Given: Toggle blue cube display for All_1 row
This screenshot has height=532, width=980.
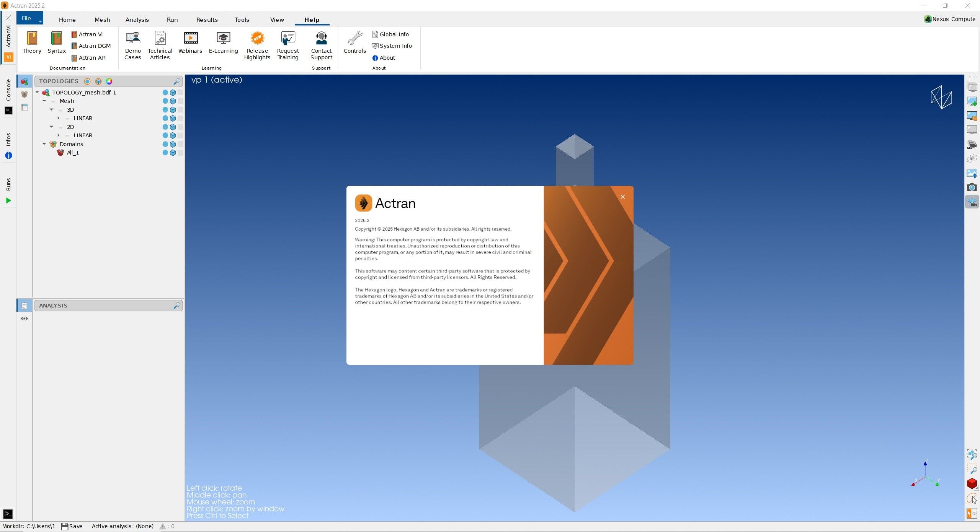Looking at the screenshot, I should 173,153.
